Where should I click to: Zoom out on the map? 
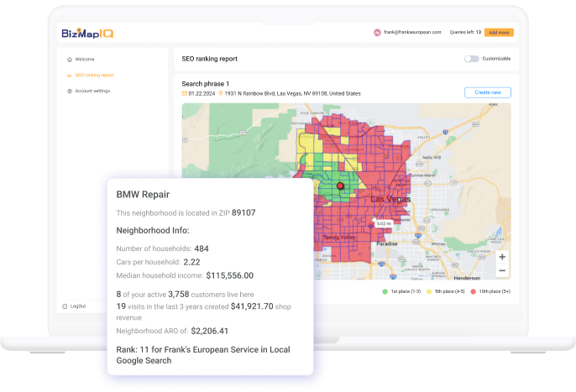[501, 270]
